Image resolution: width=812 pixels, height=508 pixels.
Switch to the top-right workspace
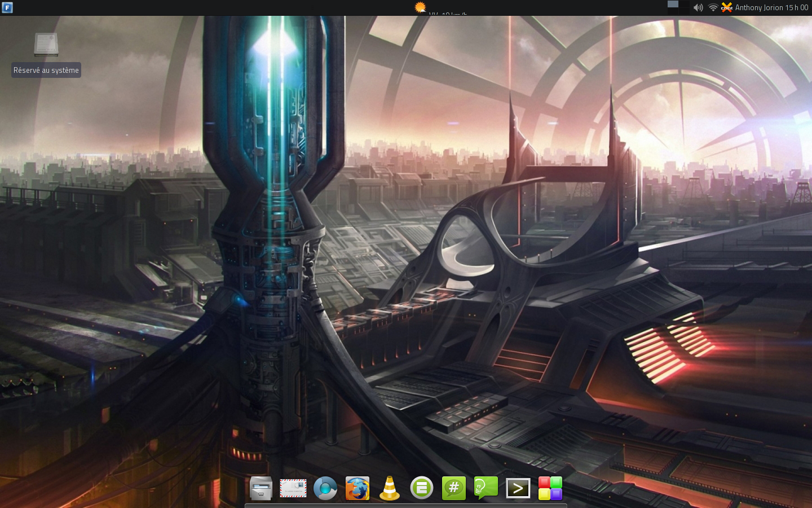pos(683,4)
